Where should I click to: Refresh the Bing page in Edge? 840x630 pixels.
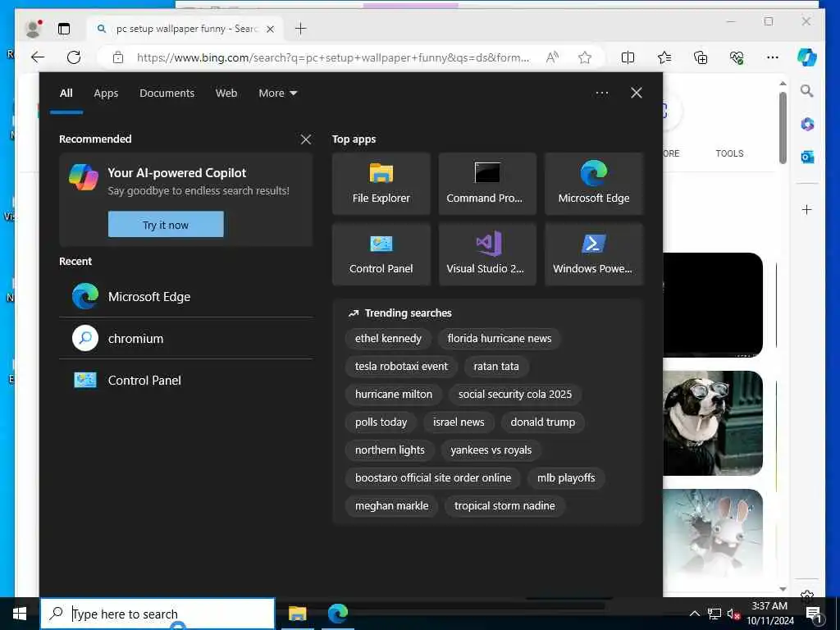click(x=74, y=57)
